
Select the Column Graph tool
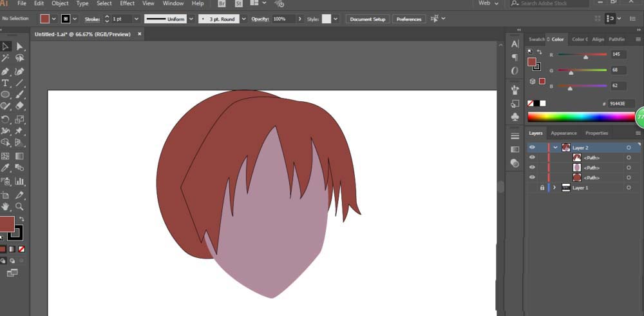click(19, 181)
